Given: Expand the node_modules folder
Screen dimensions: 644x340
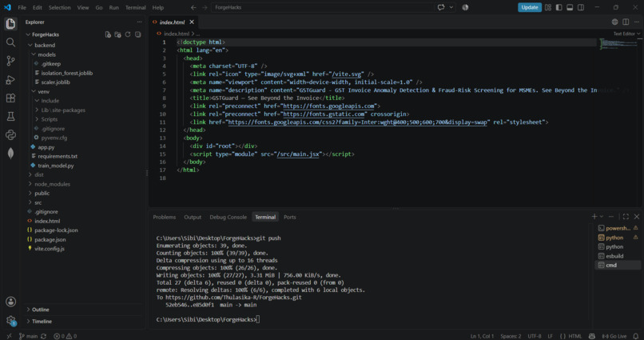Looking at the screenshot, I should [x=52, y=184].
